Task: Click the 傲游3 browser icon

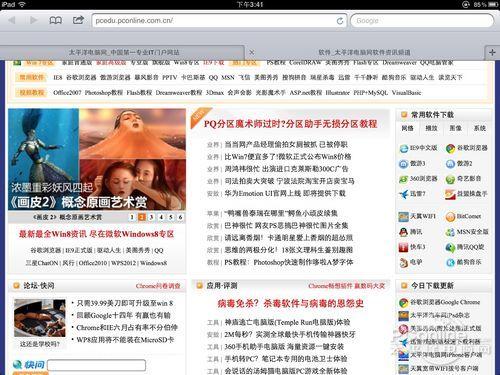Action: (404, 164)
